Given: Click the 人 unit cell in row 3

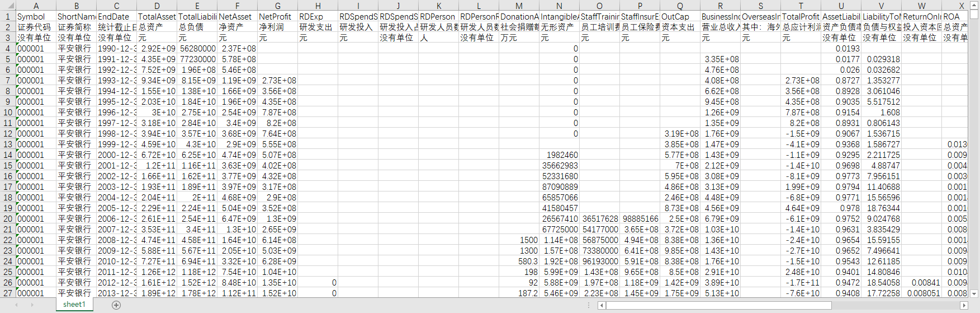Looking at the screenshot, I should tap(439, 38).
